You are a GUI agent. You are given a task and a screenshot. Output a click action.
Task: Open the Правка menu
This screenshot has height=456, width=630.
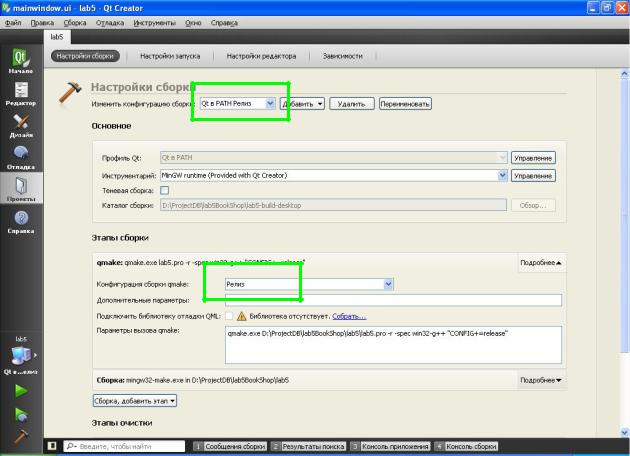coord(42,23)
